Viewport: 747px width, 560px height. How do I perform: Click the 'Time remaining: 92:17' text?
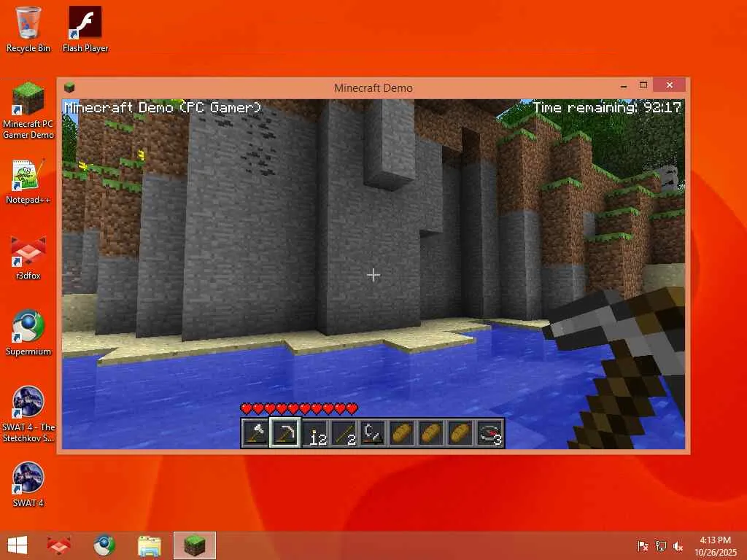click(x=607, y=108)
